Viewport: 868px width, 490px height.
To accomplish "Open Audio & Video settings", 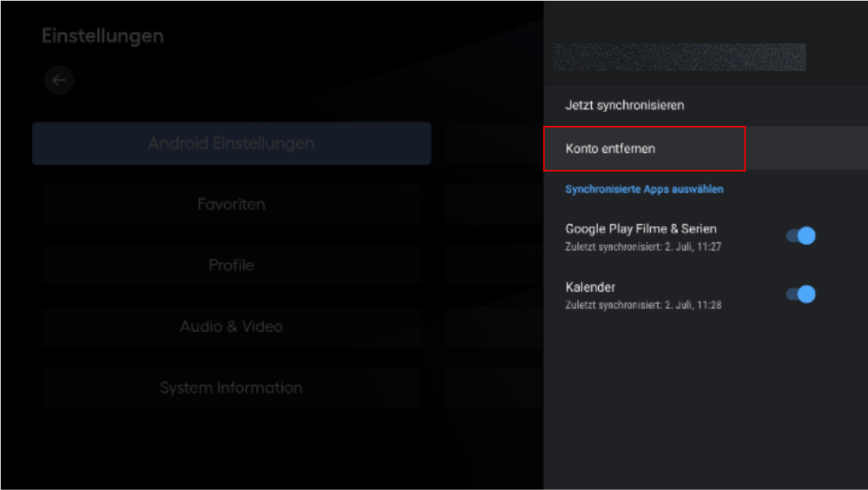I will (231, 327).
